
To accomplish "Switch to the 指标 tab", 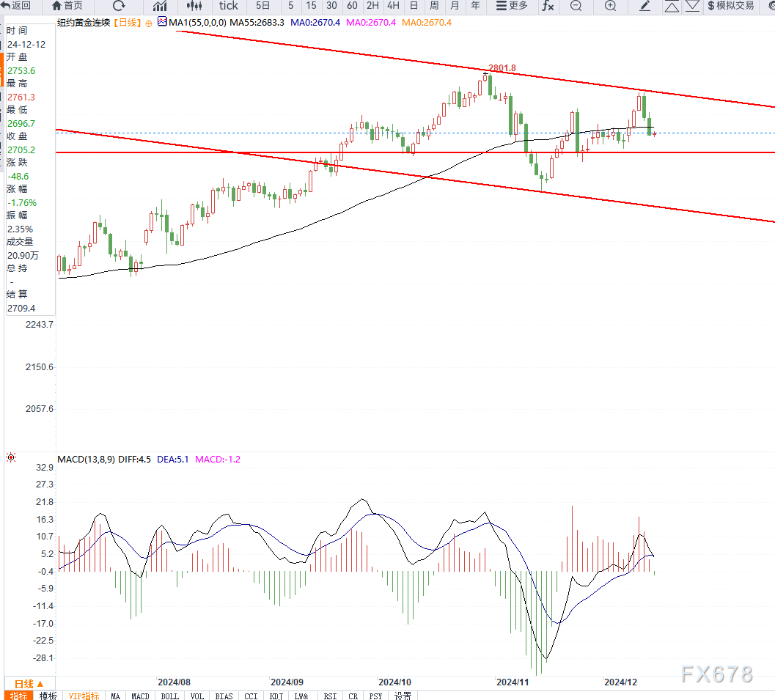I will [19, 696].
